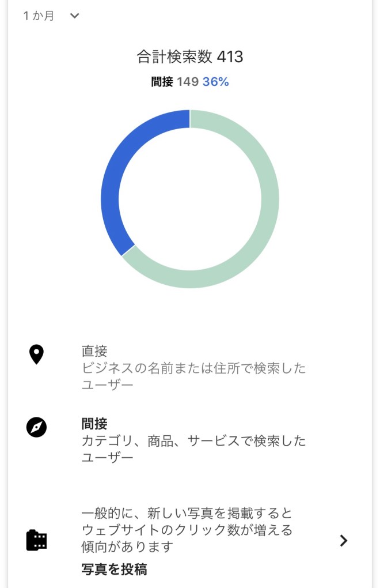Click the 傾向があります line of the tip
The height and width of the screenshot is (588, 380).
point(127,545)
